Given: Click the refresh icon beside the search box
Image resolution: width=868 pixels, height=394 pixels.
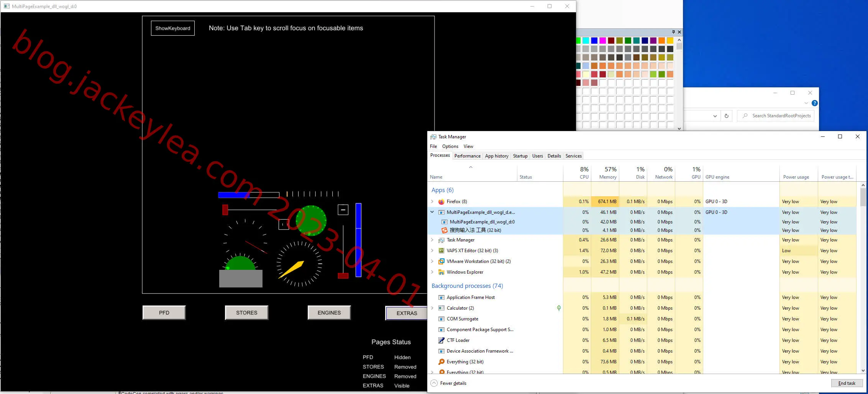Looking at the screenshot, I should point(727,116).
